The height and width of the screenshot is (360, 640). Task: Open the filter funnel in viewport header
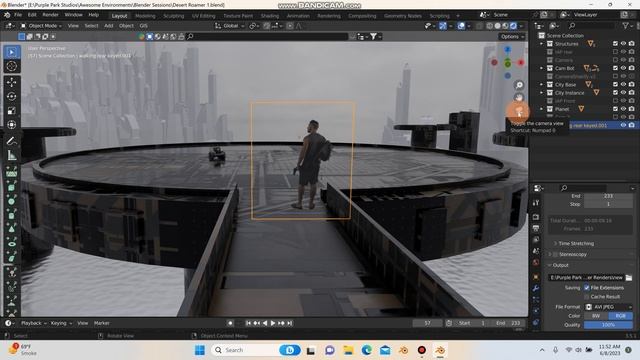[x=373, y=37]
